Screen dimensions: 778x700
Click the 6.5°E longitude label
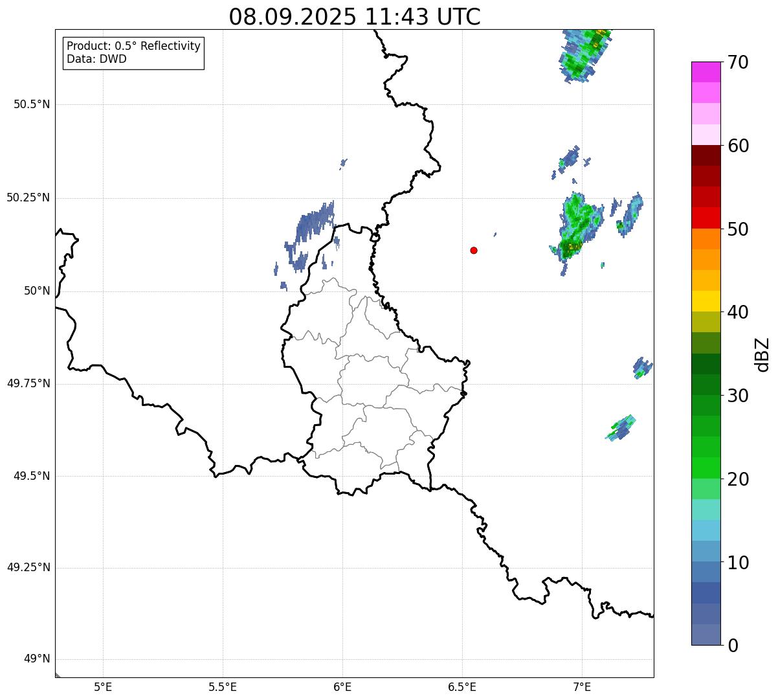462,687
